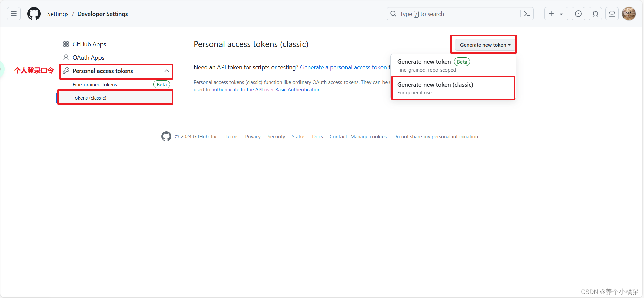Click the GitHub Apps grid icon
The height and width of the screenshot is (298, 644).
[x=66, y=44]
